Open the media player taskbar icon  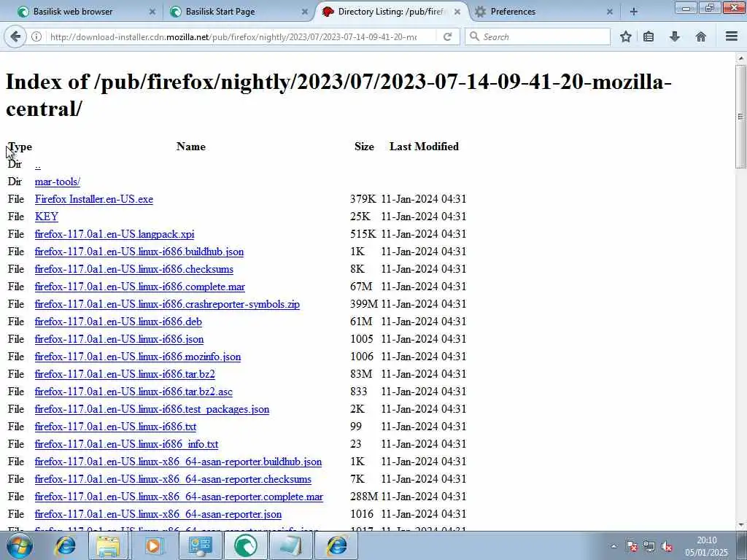point(153,545)
